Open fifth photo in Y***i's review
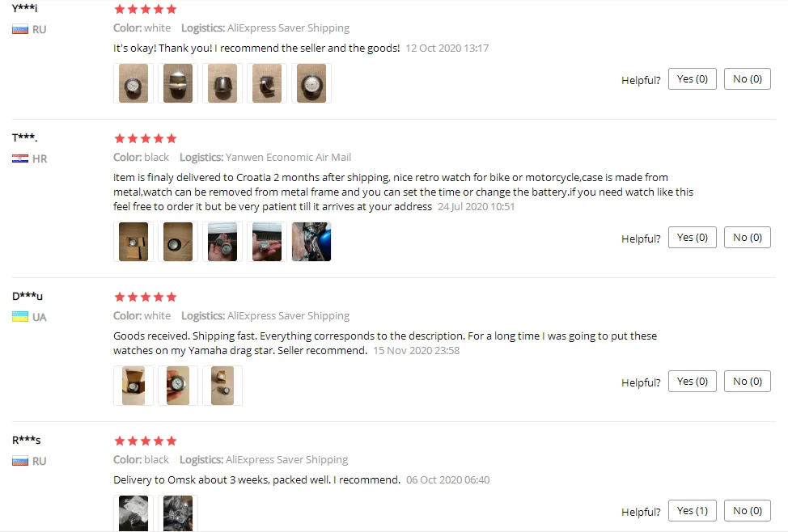The height and width of the screenshot is (532, 788). [x=311, y=83]
